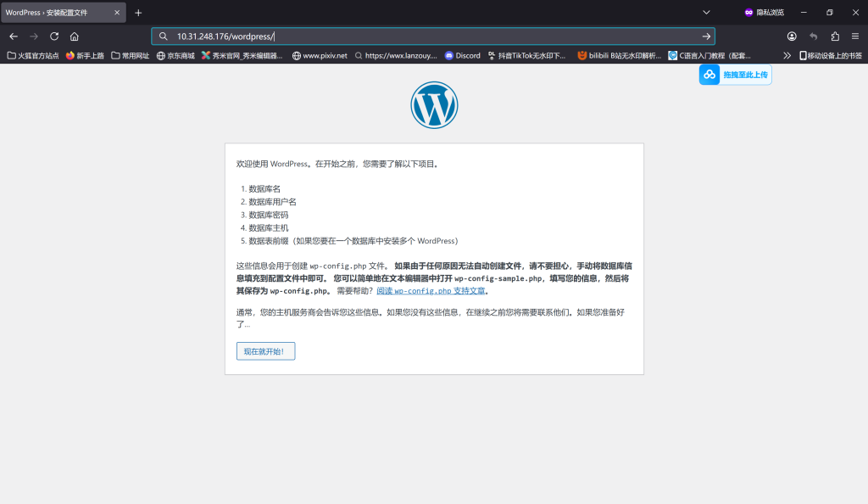Open the bilibili B站无水印解析 bookmark
Image resolution: width=868 pixels, height=504 pixels.
[x=619, y=55]
